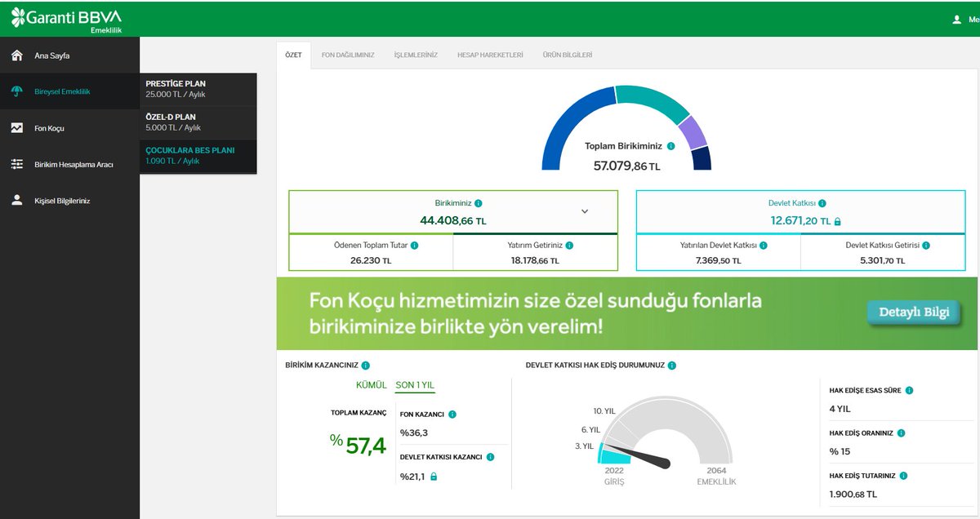Select Kümül earnings view
Image resolution: width=980 pixels, height=519 pixels.
(372, 385)
